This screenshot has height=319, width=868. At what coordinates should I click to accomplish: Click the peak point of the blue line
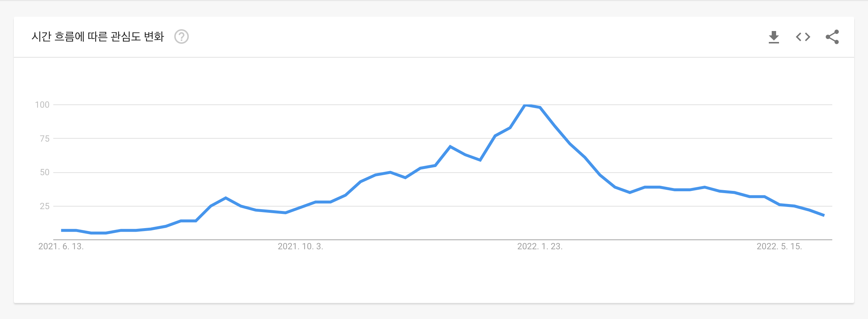pyautogui.click(x=525, y=105)
